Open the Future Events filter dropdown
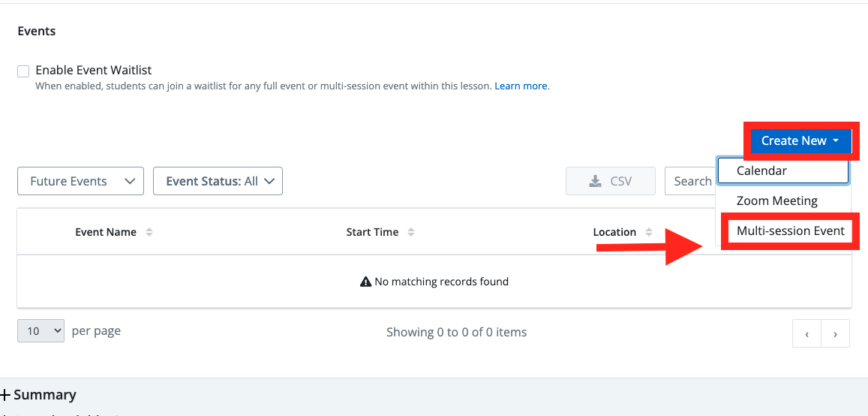This screenshot has height=416, width=868. point(80,181)
